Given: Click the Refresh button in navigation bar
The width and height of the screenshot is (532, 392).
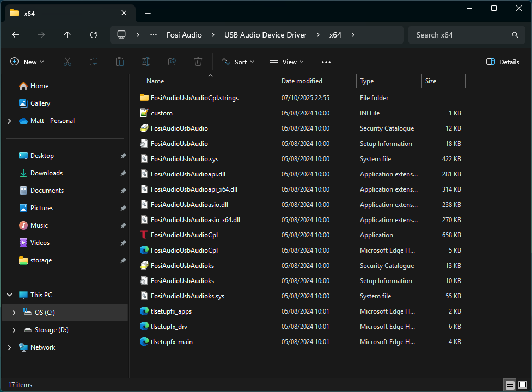Looking at the screenshot, I should pos(94,35).
